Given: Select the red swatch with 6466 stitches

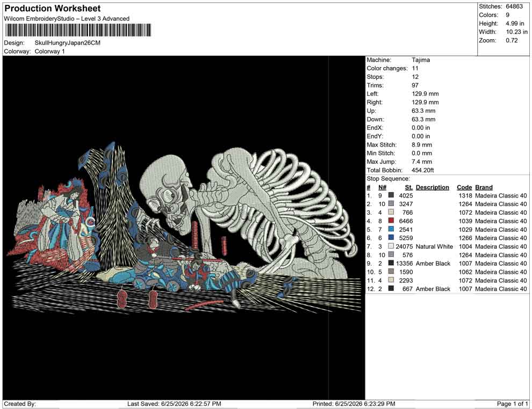Looking at the screenshot, I should [x=391, y=221].
